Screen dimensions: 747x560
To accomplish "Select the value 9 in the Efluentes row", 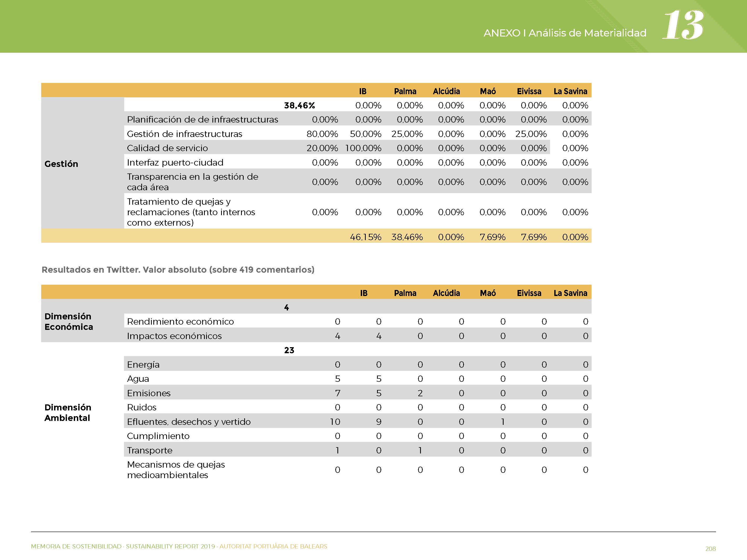I will pos(379,422).
